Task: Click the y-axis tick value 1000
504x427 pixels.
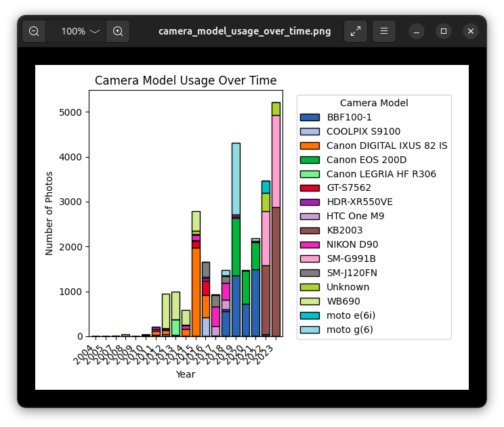Action: tap(70, 292)
